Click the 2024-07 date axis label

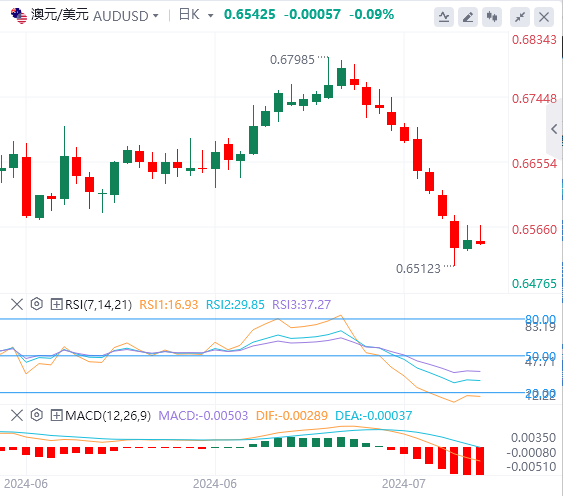point(404,484)
